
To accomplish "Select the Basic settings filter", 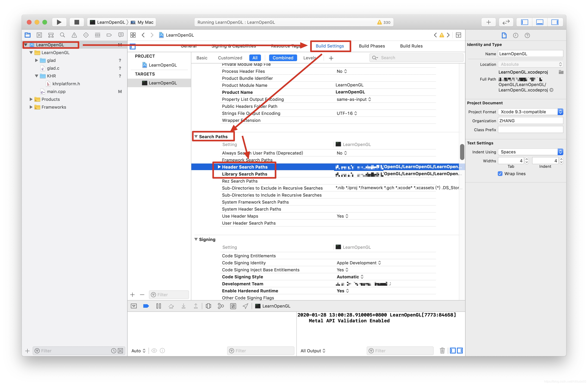I will 202,58.
